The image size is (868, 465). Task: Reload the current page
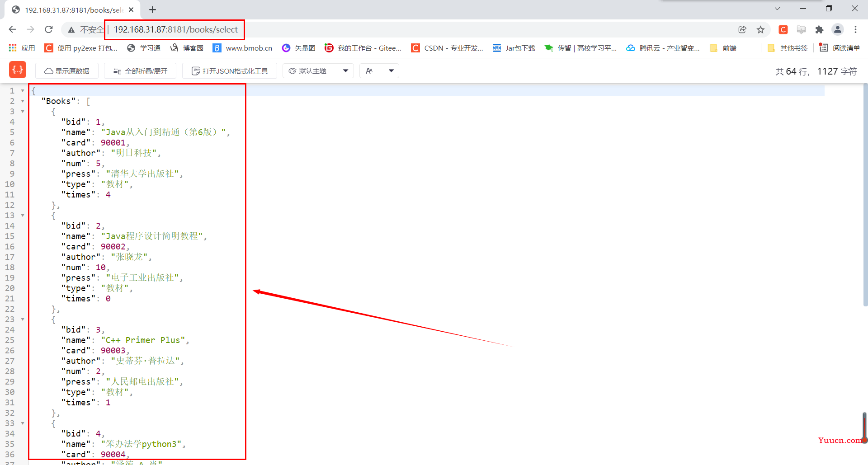[49, 29]
